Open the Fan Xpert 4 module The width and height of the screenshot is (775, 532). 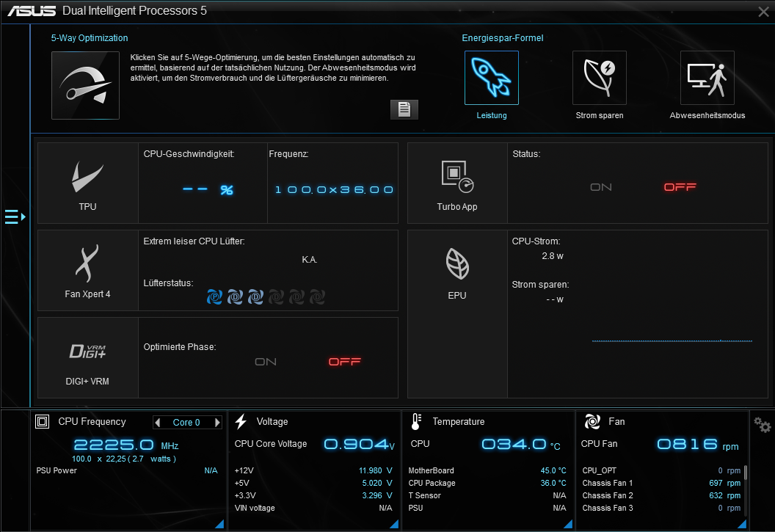88,270
